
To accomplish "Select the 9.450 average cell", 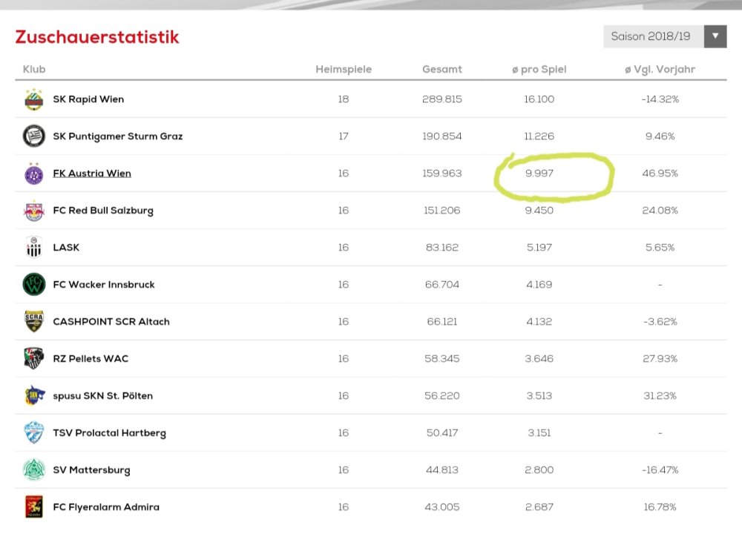I will tap(539, 211).
